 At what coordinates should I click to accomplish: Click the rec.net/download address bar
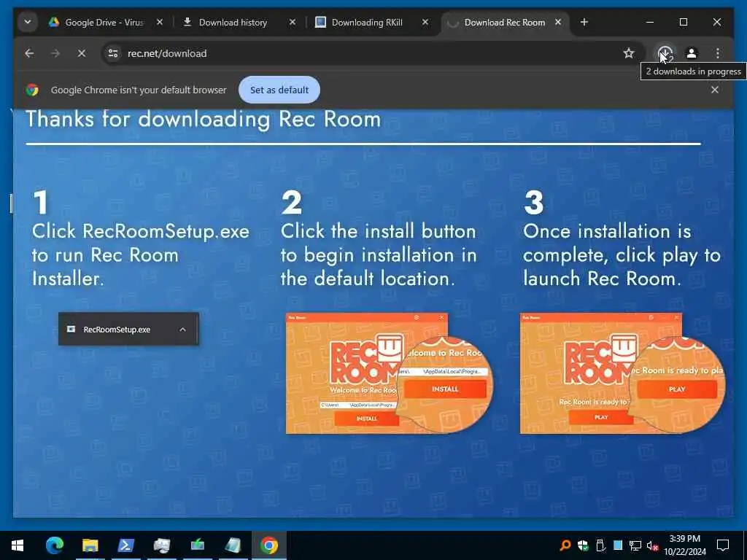(x=371, y=53)
